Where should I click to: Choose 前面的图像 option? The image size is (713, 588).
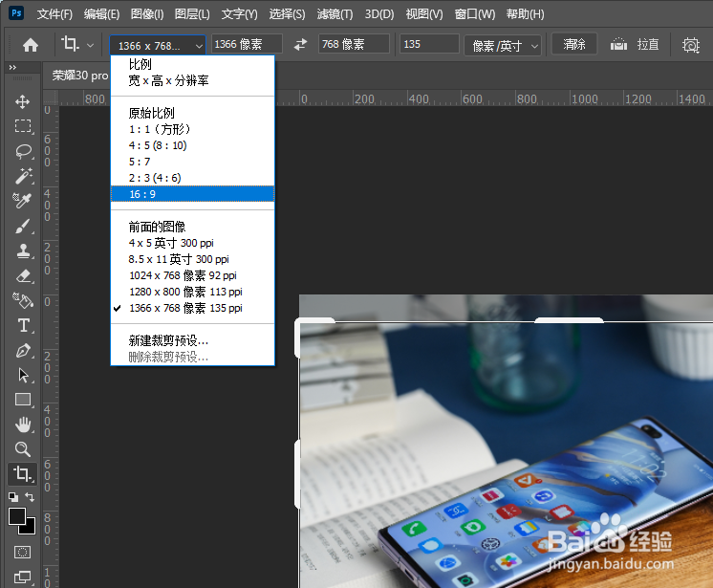[x=192, y=227]
